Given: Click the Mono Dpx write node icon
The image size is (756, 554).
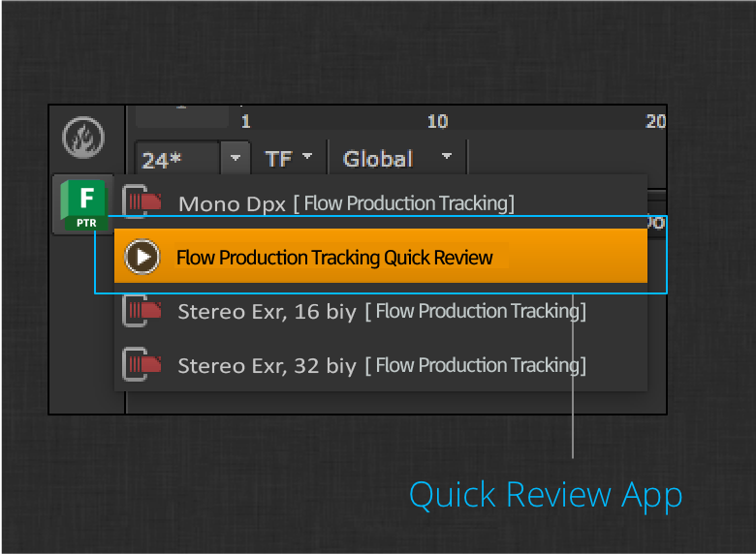Looking at the screenshot, I should [x=142, y=202].
